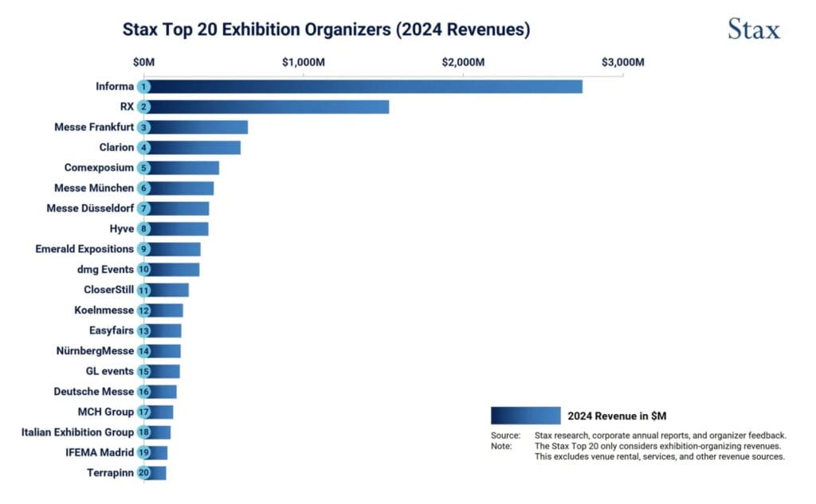
Task: Click the 'Deutsche Messe' label
Action: coord(94,392)
